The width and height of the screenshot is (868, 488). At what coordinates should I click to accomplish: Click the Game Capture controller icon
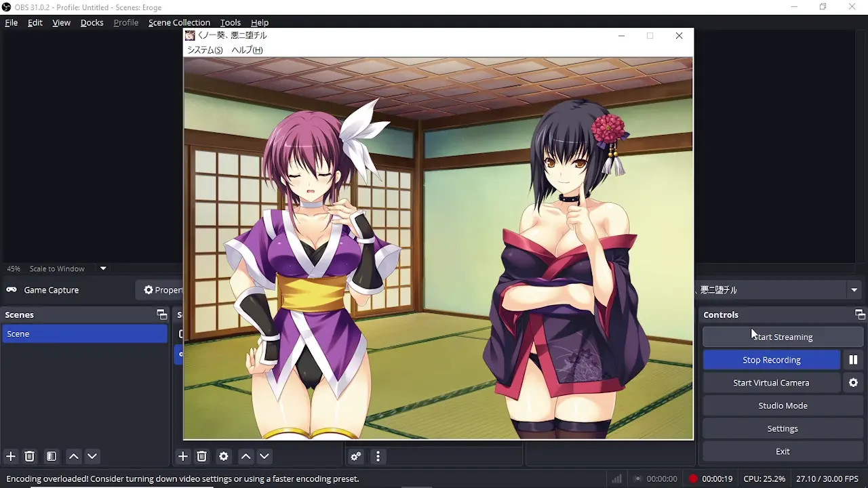pos(12,289)
